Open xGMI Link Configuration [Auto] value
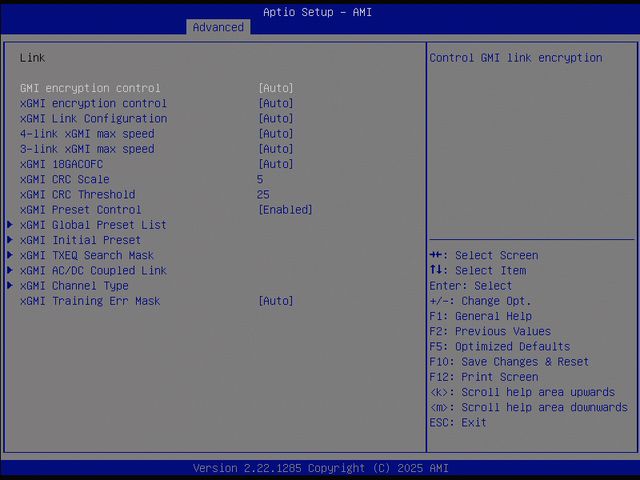Viewport: 640px width, 480px height. 276,118
